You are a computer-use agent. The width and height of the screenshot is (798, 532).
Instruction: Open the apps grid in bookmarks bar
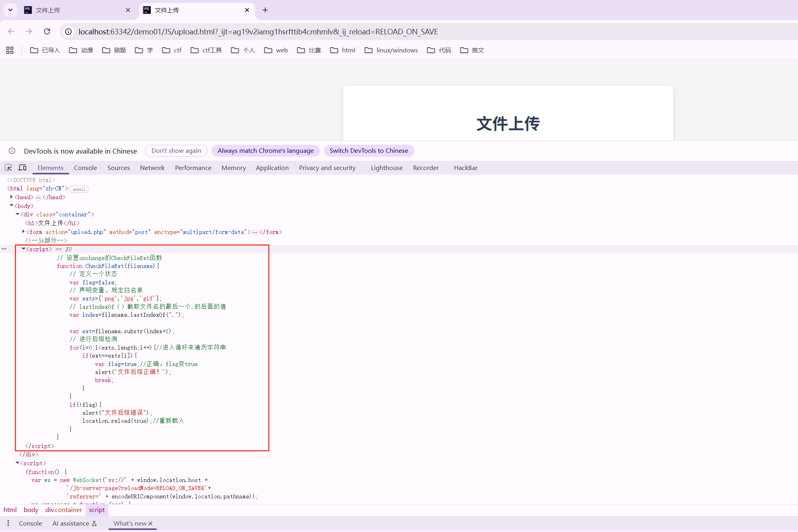[10, 50]
